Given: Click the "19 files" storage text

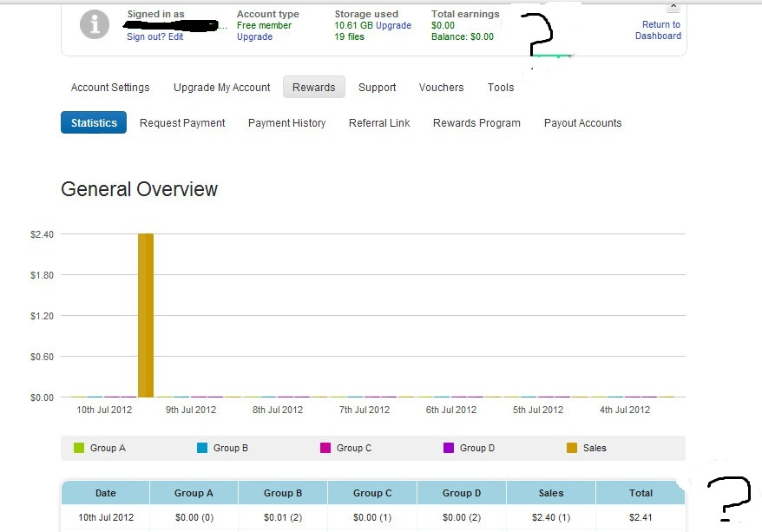Looking at the screenshot, I should pos(349,36).
